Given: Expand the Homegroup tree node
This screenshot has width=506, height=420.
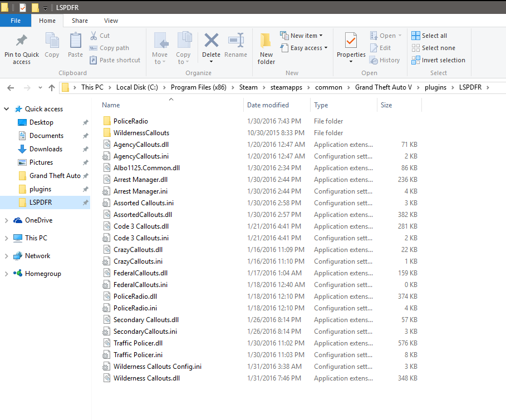Looking at the screenshot, I should [x=6, y=274].
